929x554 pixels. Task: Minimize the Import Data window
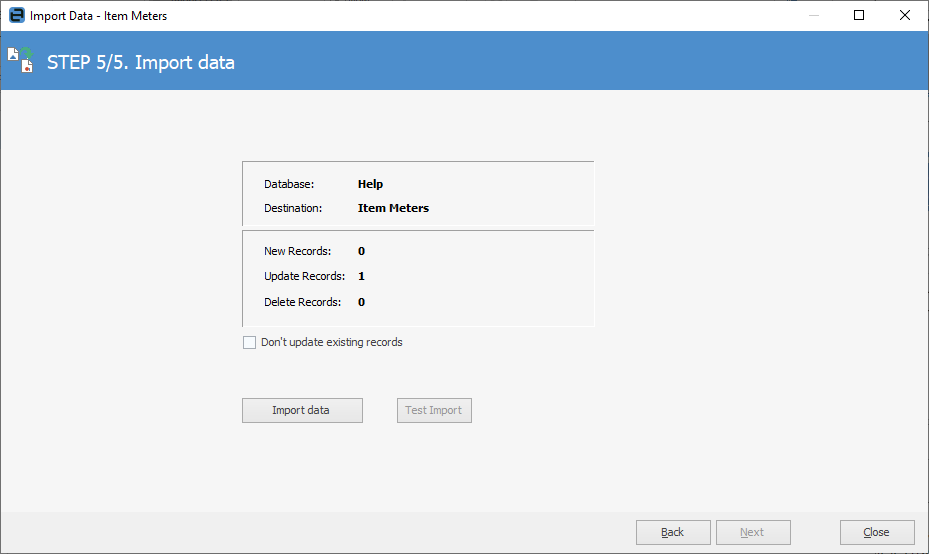[x=813, y=16]
